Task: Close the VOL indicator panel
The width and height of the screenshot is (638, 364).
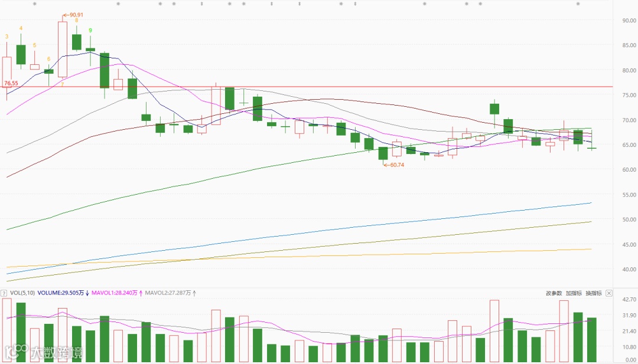Action: click(x=608, y=293)
